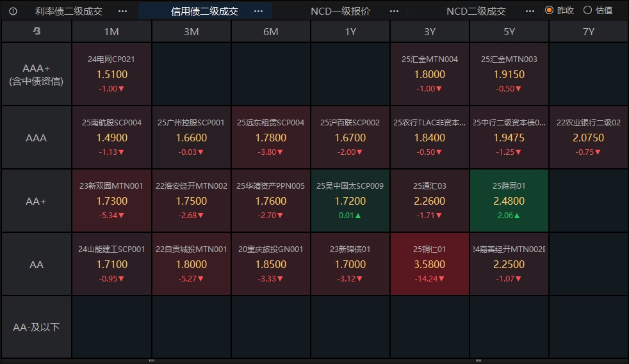The image size is (629, 364).
Task: Click the logo icon in header row
Action: tap(37, 31)
